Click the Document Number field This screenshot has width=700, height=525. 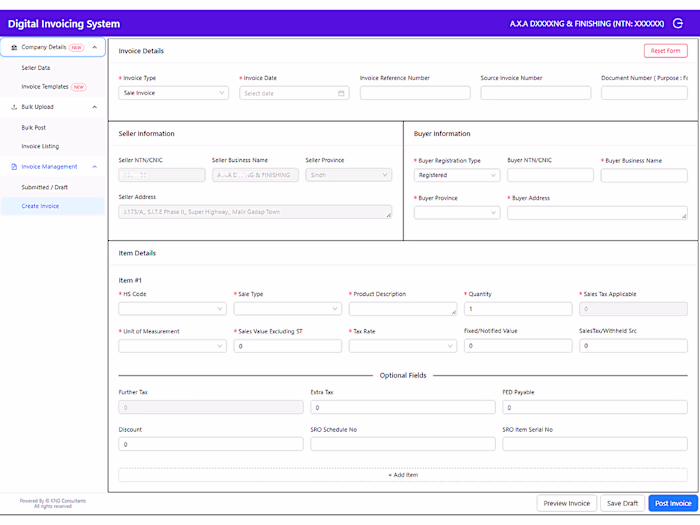(x=644, y=93)
